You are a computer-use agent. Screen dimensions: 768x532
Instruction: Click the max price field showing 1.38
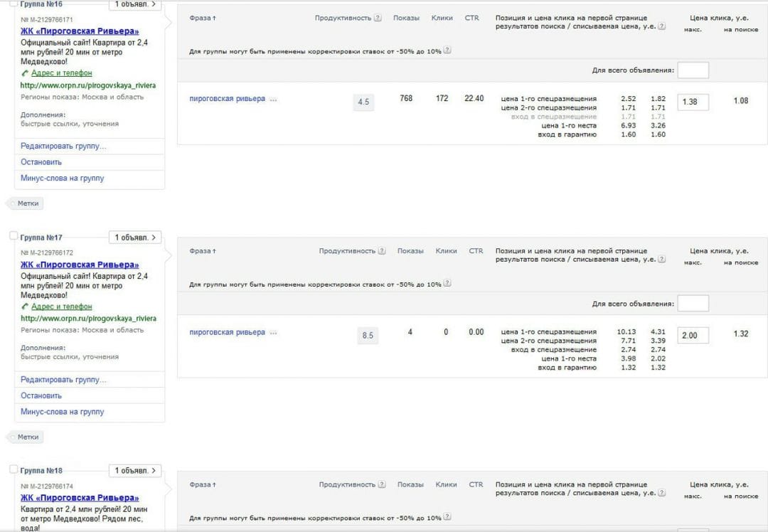[x=693, y=102]
